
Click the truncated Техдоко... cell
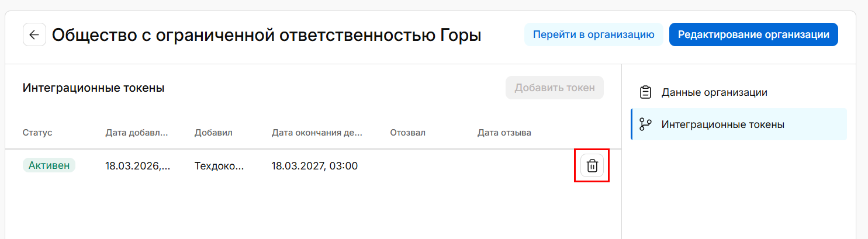[x=219, y=166]
